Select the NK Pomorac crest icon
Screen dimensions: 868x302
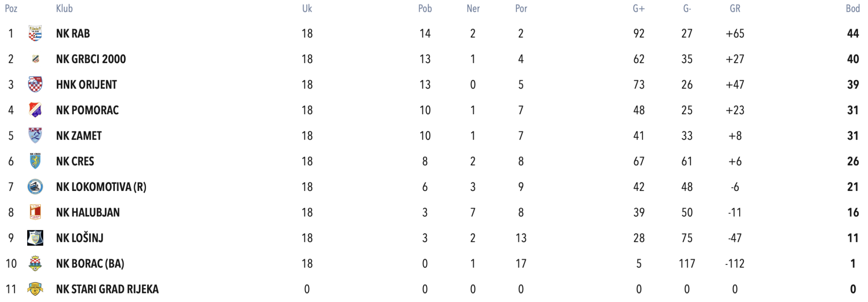[35, 110]
